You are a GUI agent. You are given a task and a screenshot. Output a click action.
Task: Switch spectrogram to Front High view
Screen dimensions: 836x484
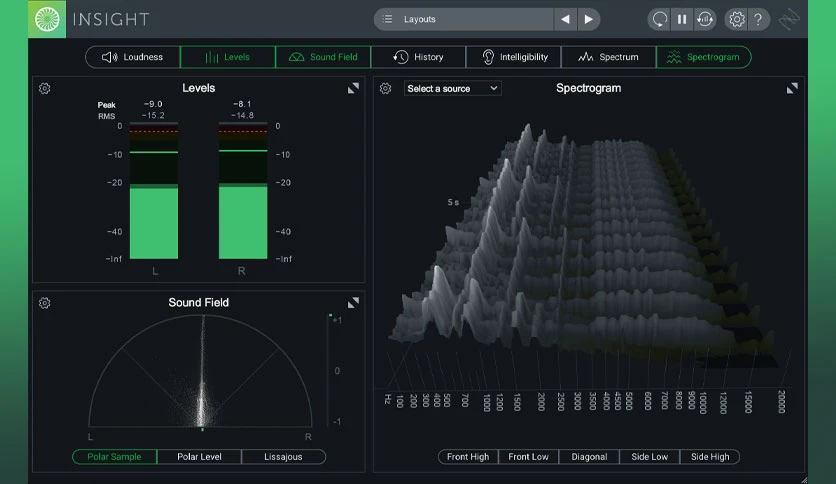tap(468, 457)
